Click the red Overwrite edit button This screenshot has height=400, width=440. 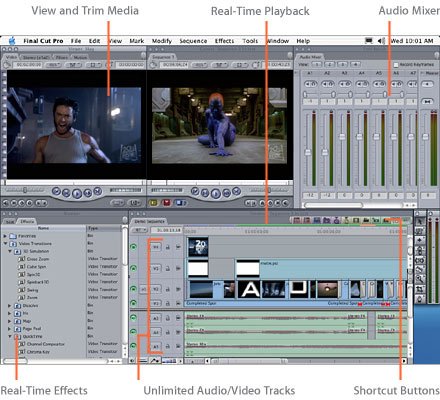click(167, 203)
